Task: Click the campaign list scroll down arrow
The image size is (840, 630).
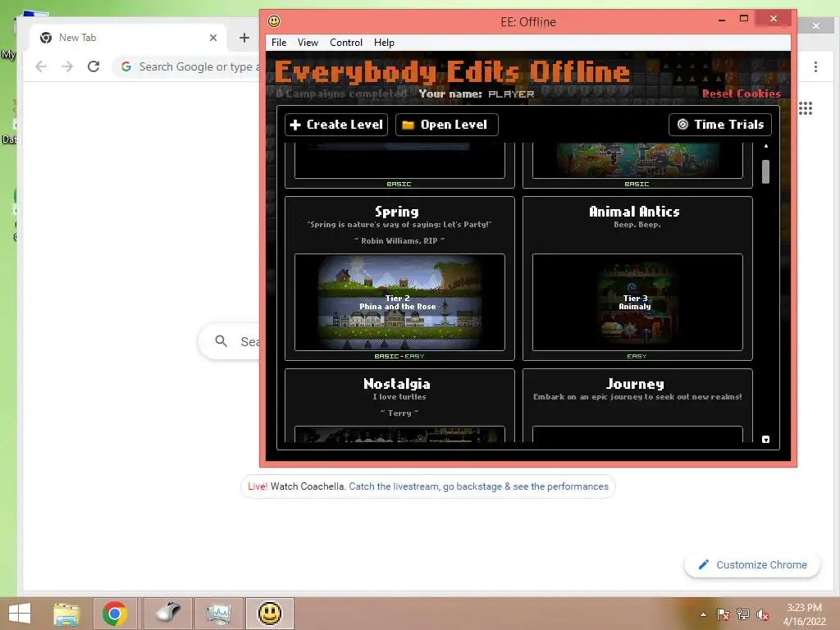Action: click(766, 440)
